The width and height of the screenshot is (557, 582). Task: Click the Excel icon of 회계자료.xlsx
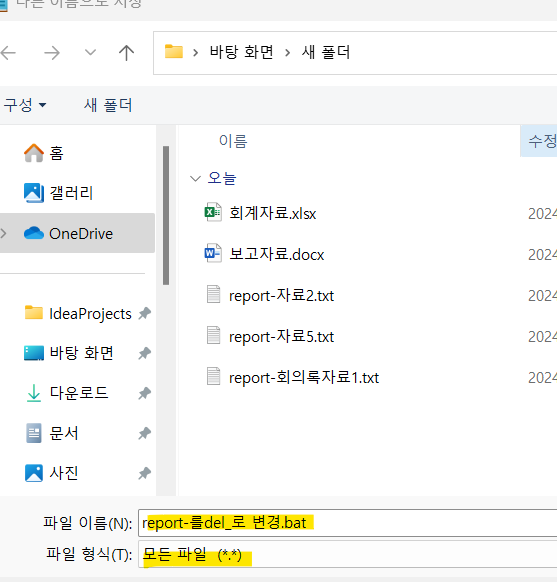pos(213,212)
